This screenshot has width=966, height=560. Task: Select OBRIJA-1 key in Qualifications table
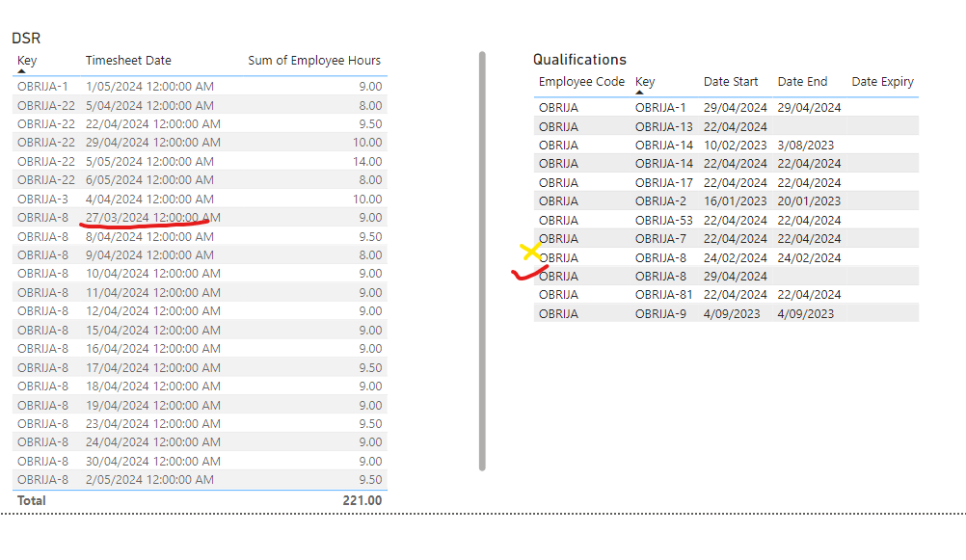click(660, 107)
